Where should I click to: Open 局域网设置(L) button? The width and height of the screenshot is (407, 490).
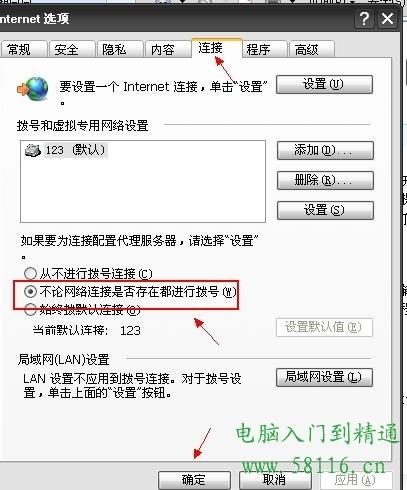coord(324,377)
